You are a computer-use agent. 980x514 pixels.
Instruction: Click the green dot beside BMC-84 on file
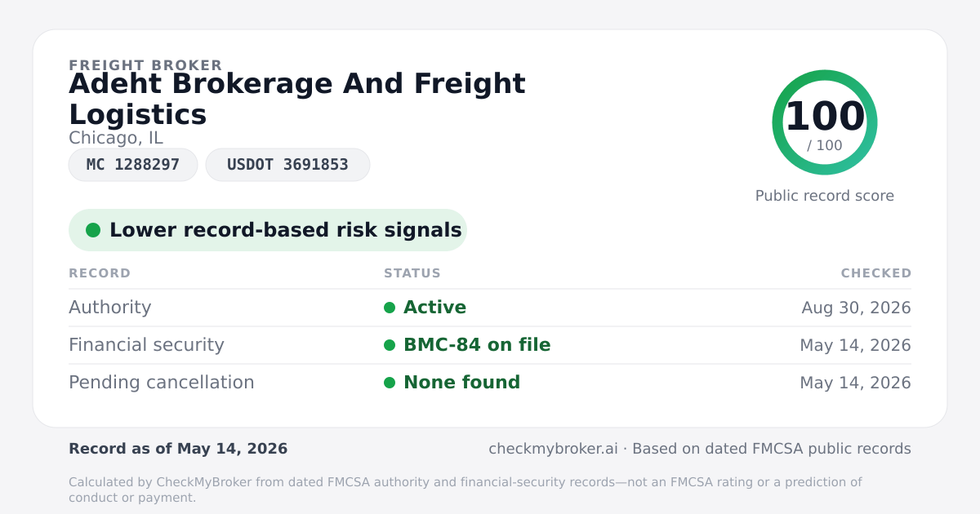coord(390,345)
